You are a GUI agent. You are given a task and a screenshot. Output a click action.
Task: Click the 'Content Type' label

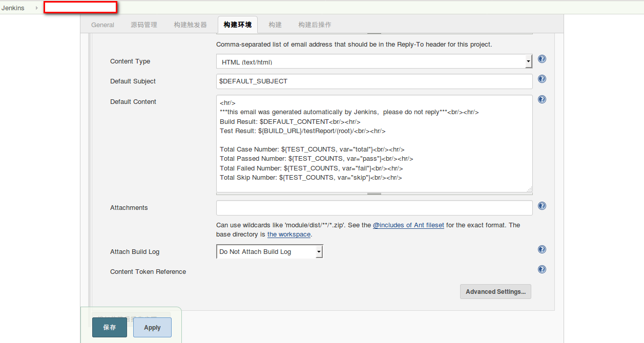pos(130,61)
